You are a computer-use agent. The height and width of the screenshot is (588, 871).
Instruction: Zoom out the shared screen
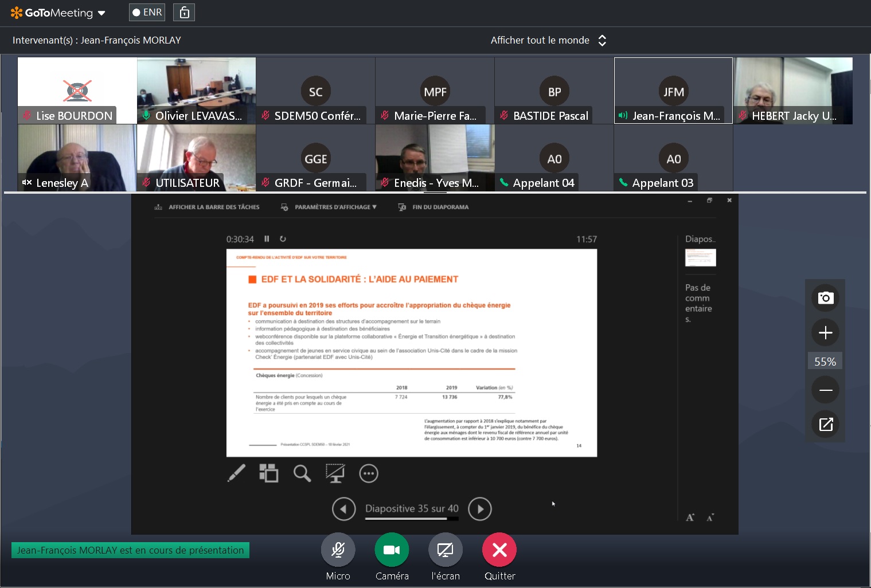tap(825, 390)
